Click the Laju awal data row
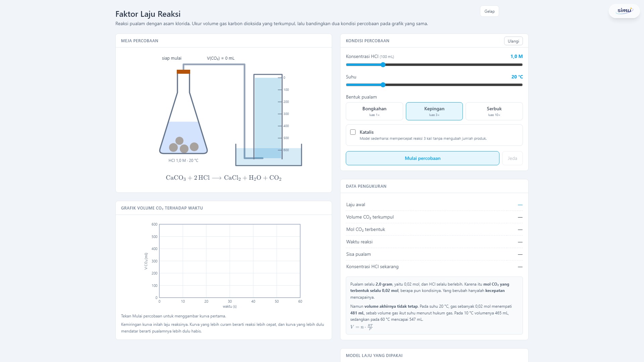The height and width of the screenshot is (362, 644). [x=434, y=204]
